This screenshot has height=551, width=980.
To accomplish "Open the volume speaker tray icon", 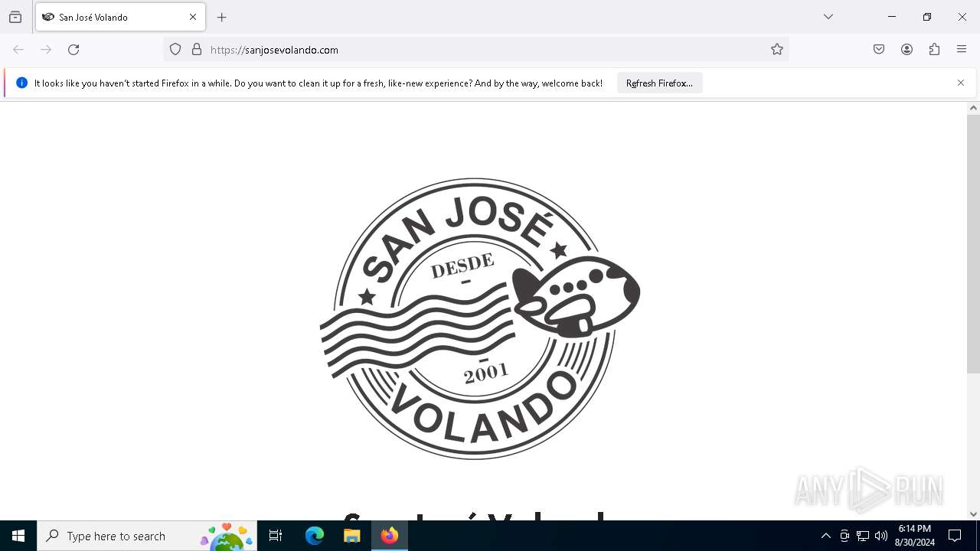I will (881, 536).
